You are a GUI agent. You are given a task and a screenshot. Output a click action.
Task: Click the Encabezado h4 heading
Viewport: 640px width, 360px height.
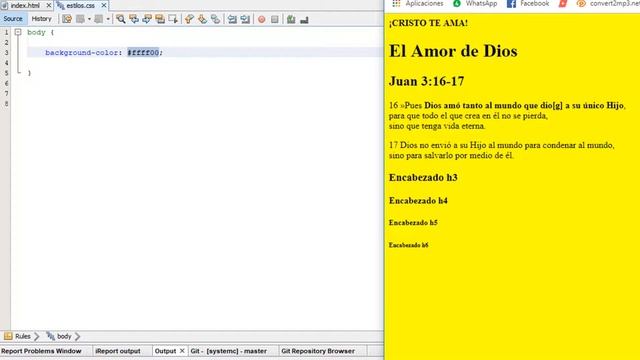(418, 201)
